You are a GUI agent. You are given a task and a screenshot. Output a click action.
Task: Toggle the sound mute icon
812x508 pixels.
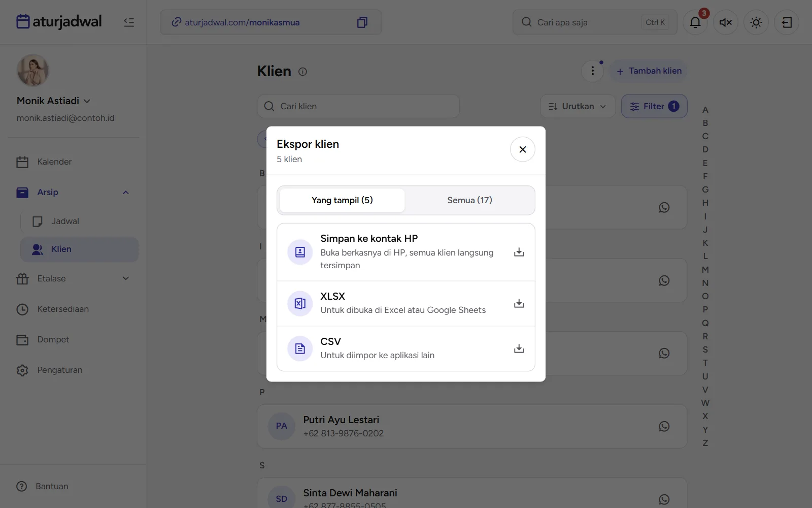click(726, 22)
